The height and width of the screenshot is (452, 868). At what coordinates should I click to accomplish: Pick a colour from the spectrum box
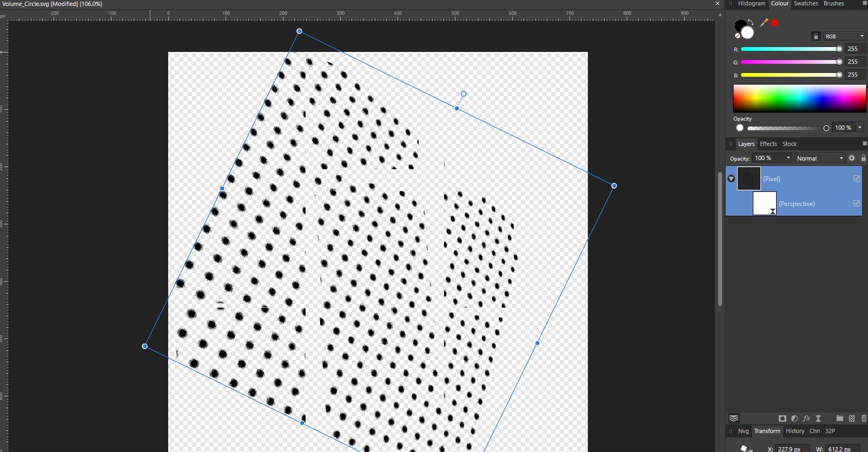[799, 98]
